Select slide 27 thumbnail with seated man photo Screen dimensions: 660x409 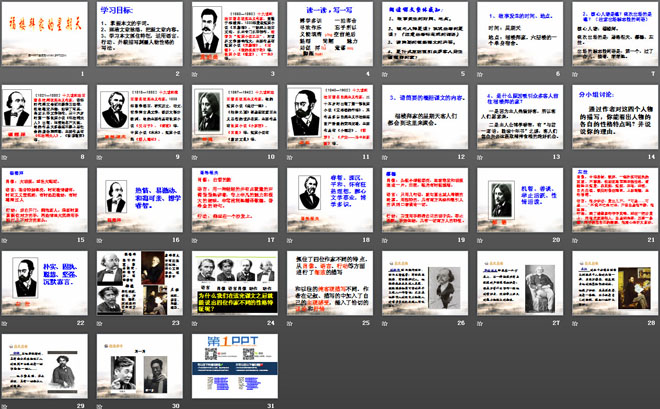[x=520, y=284]
